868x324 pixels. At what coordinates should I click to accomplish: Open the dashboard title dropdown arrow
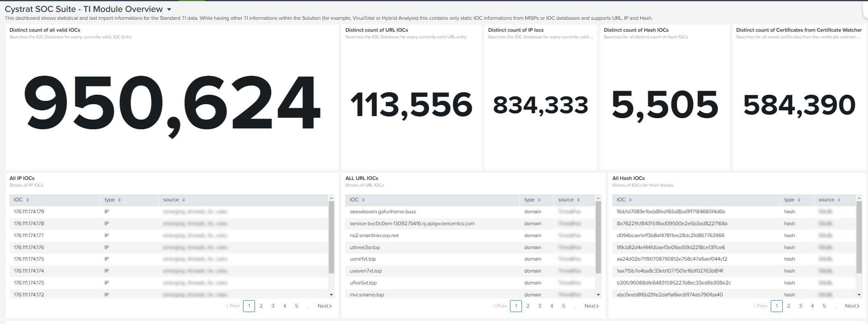pyautogui.click(x=169, y=9)
